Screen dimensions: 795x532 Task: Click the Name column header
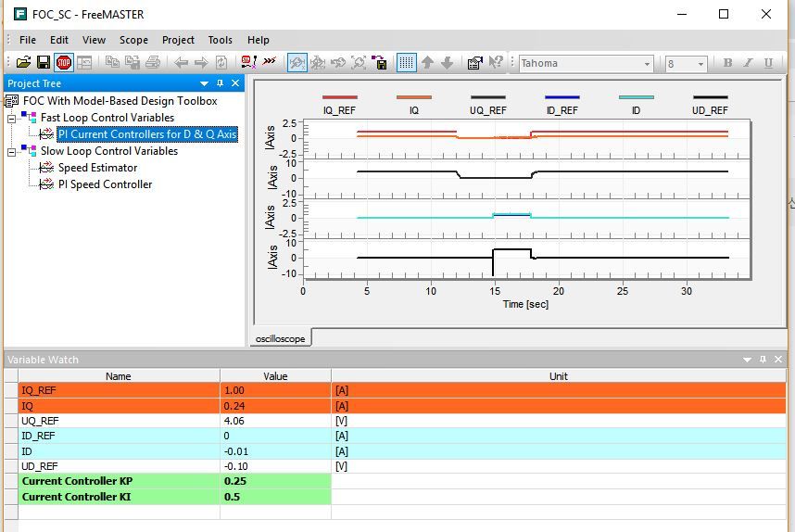coord(119,376)
